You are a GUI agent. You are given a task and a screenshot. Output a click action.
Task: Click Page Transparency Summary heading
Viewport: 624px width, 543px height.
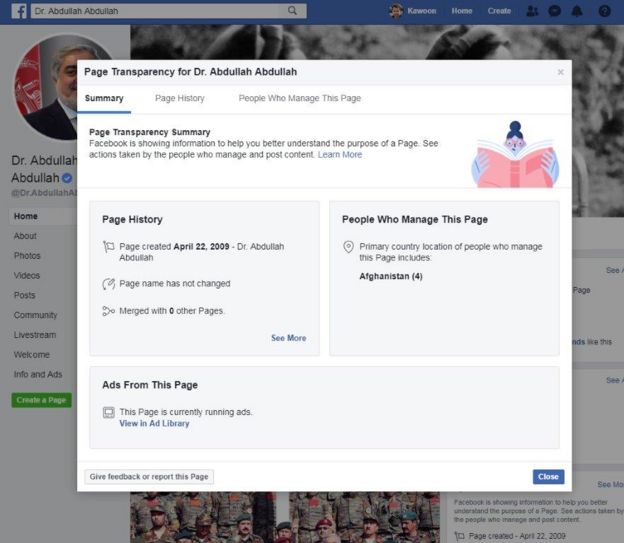click(150, 132)
